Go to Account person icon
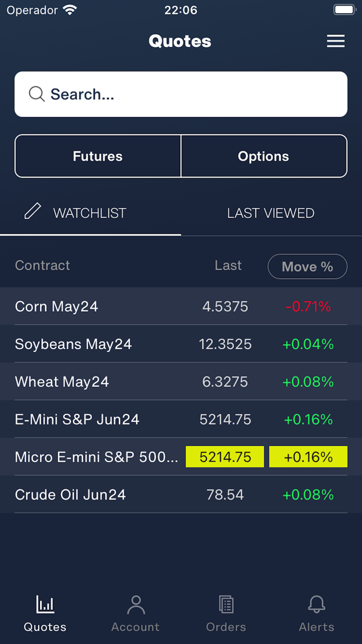 point(135,604)
